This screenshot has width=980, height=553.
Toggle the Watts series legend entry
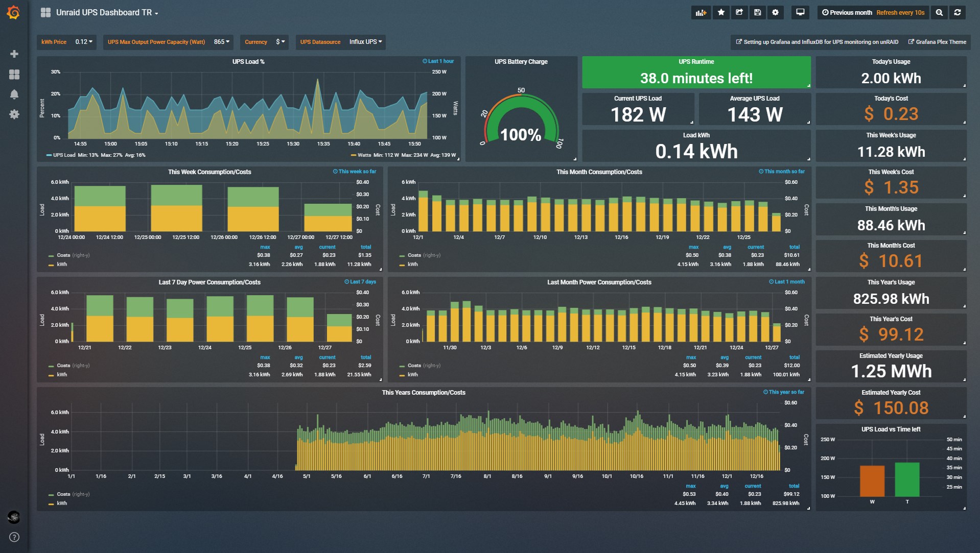click(x=364, y=155)
